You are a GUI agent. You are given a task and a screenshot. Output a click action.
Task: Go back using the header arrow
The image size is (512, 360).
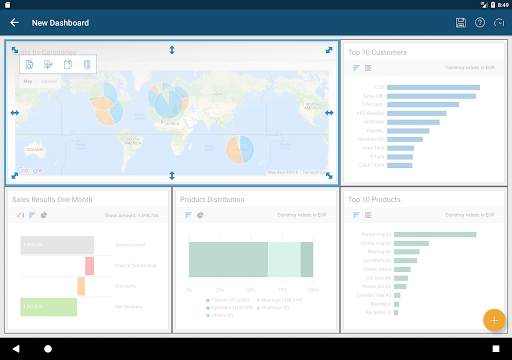pyautogui.click(x=14, y=23)
